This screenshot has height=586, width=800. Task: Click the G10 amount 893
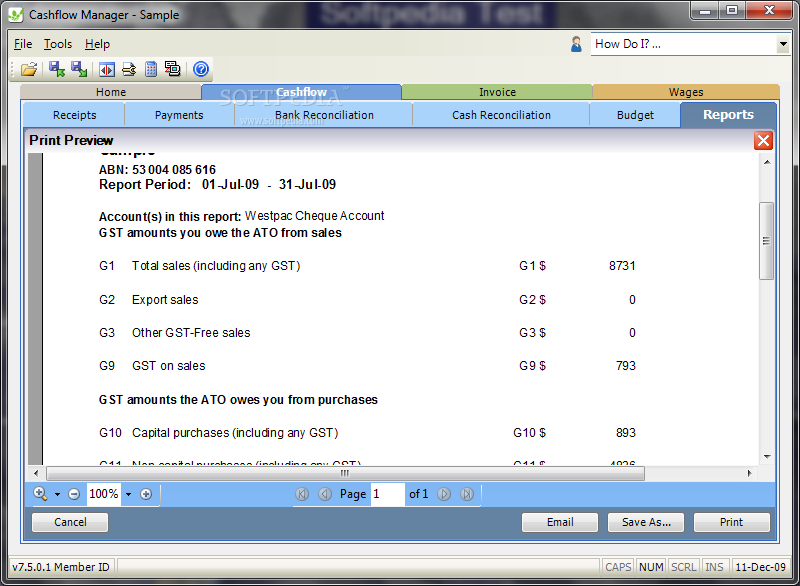(x=626, y=432)
